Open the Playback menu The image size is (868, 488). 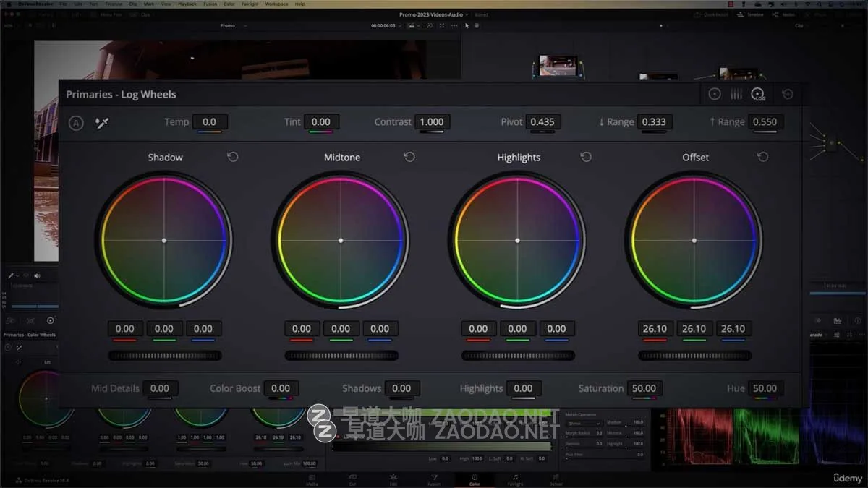187,4
